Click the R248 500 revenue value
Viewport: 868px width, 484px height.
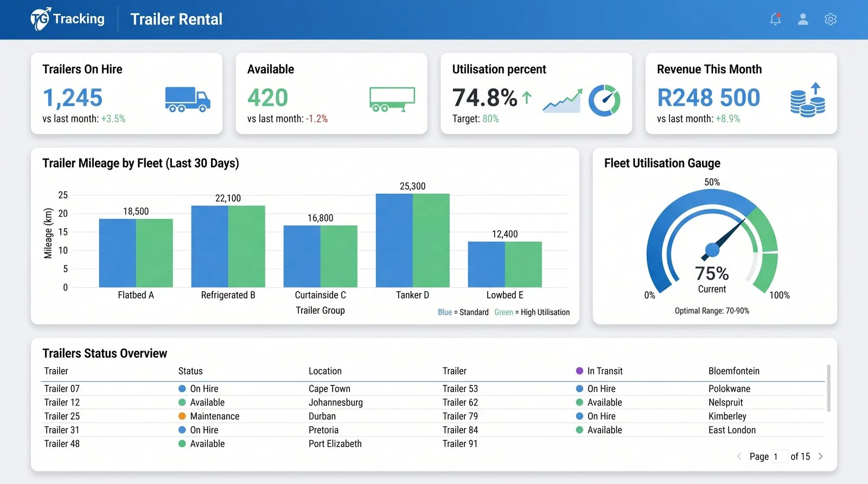click(709, 98)
